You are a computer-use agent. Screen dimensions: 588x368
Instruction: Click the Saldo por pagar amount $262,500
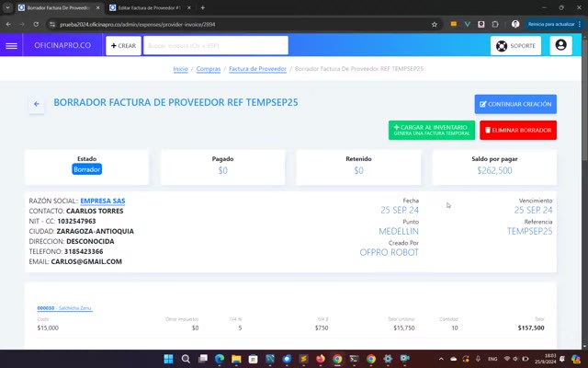tap(494, 170)
